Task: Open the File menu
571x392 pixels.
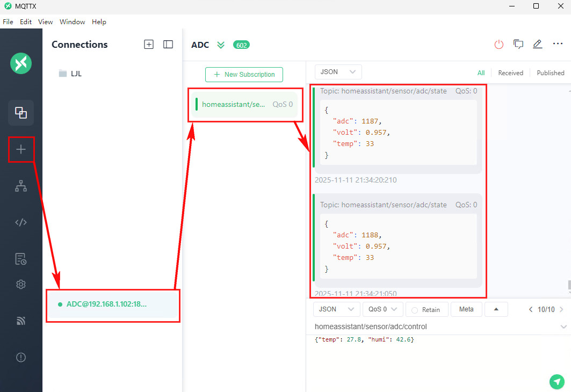Action: click(8, 22)
